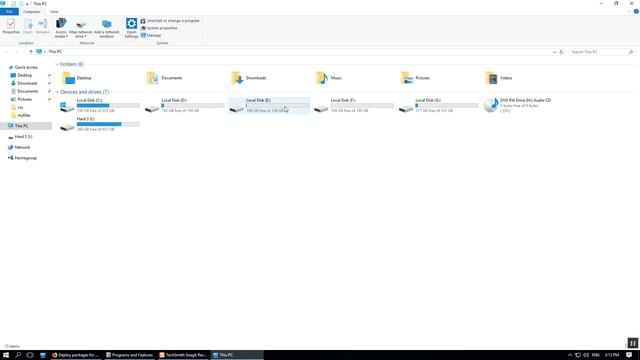Click the pause button overlay

tap(633, 343)
